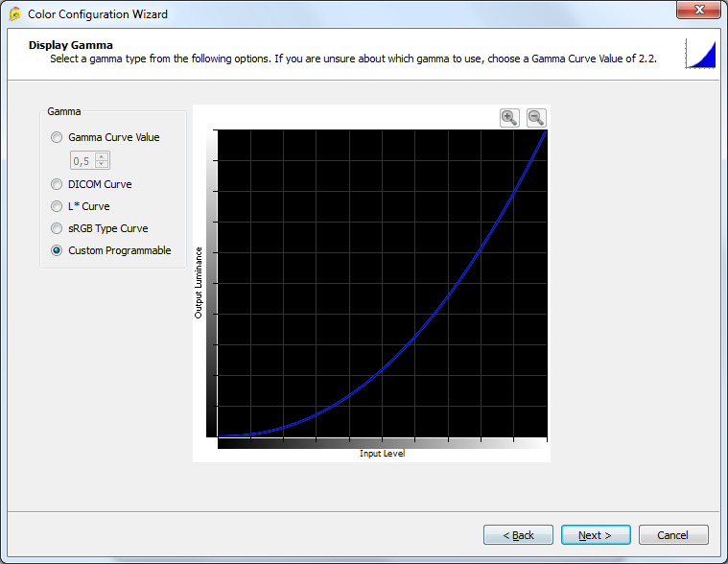The width and height of the screenshot is (728, 564).
Task: Click the Color Configuration Wizard title icon
Action: click(15, 14)
